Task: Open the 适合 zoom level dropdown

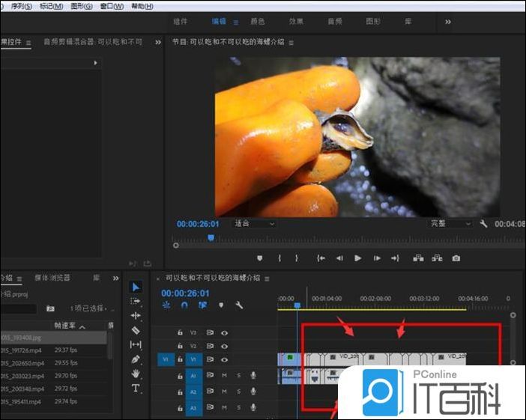Action: tap(254, 224)
